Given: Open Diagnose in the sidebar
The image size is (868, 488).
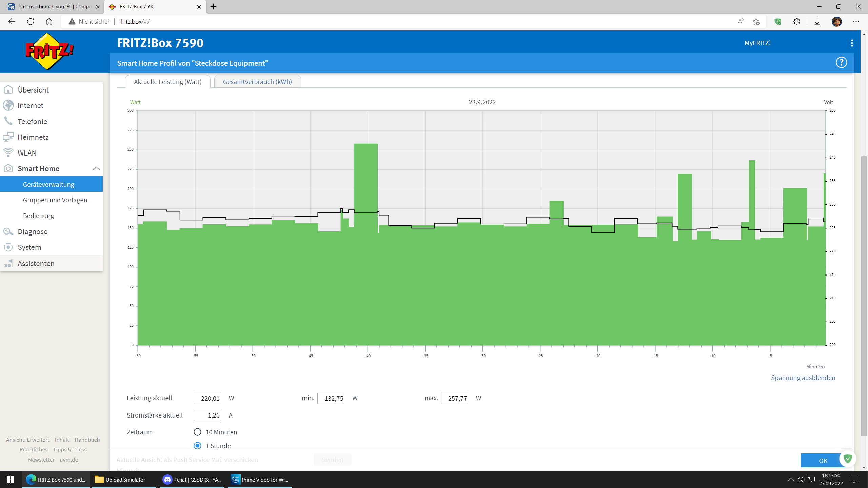Looking at the screenshot, I should click(x=33, y=231).
